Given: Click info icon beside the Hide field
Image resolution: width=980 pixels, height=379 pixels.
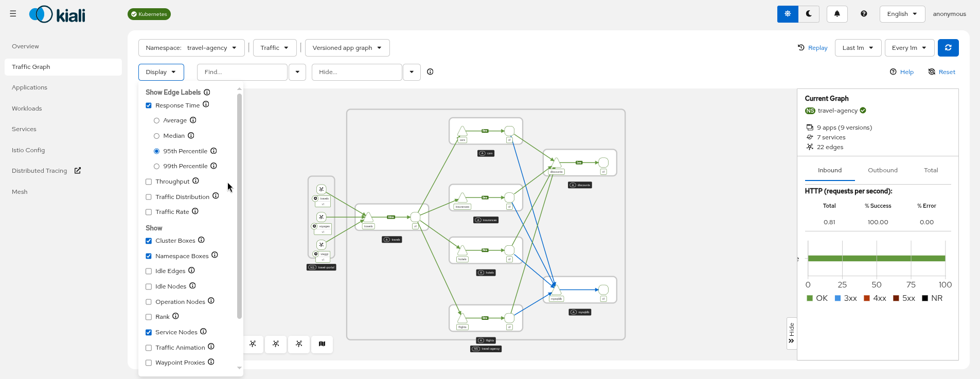Looking at the screenshot, I should click(x=430, y=72).
